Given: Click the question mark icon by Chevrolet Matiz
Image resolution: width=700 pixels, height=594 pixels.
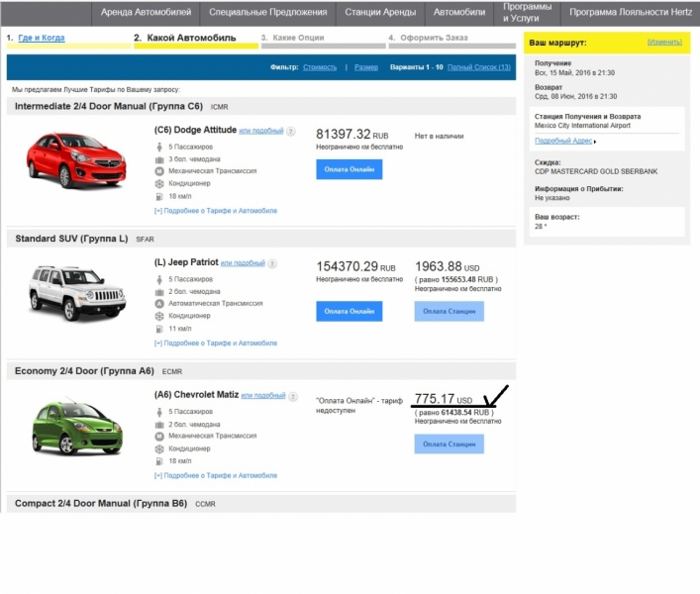Looking at the screenshot, I should [292, 395].
